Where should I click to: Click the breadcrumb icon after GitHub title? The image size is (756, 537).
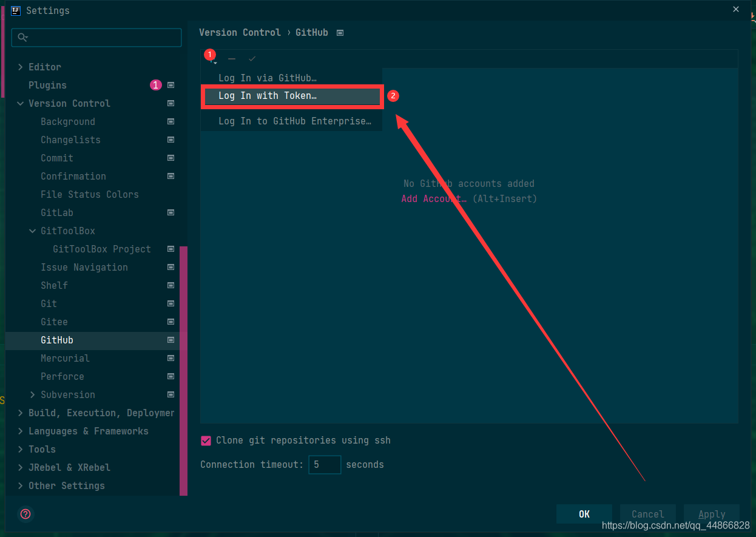pos(340,33)
